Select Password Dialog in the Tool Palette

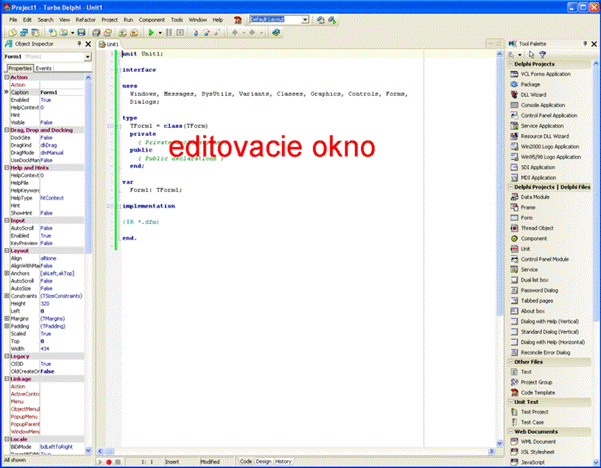coord(534,290)
